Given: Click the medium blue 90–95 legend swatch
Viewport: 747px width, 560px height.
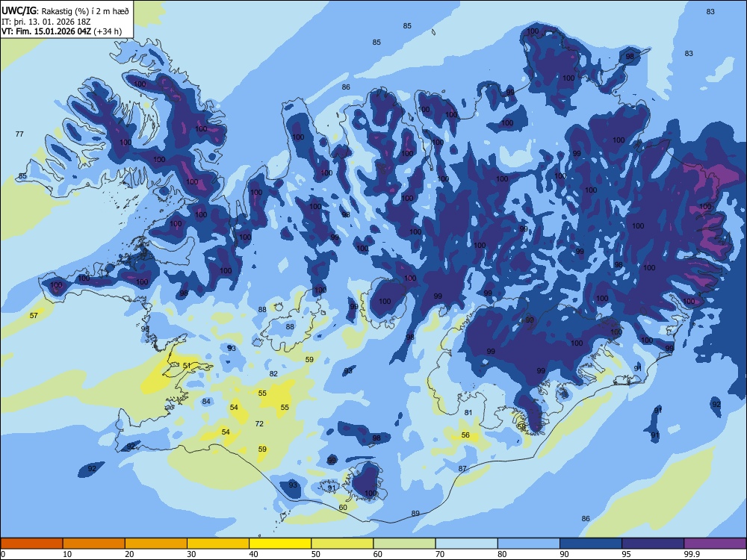Looking at the screenshot, I should 591,544.
